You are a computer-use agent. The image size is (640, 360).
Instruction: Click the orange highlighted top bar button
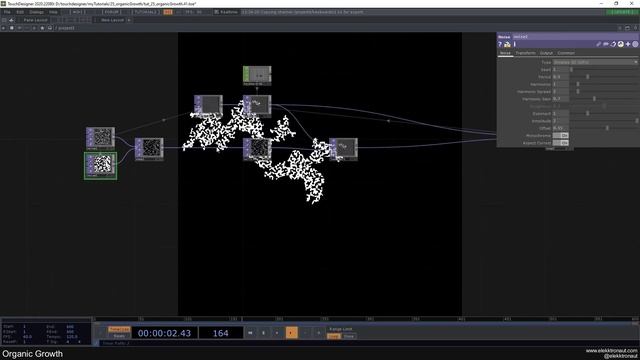point(168,12)
